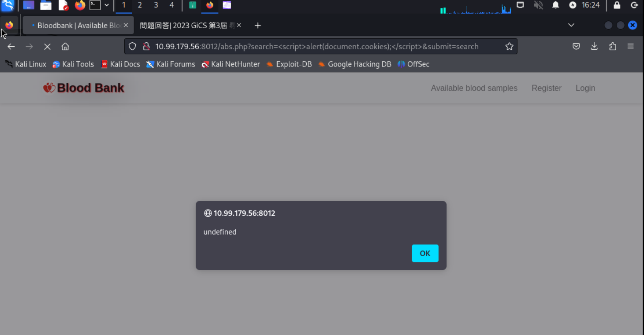
Task: Open Firefox downloads panel
Action: pos(594,46)
